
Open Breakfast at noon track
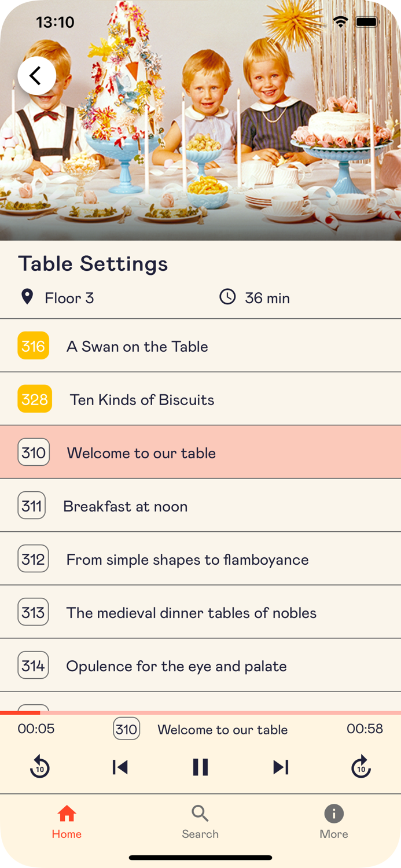[x=200, y=505]
